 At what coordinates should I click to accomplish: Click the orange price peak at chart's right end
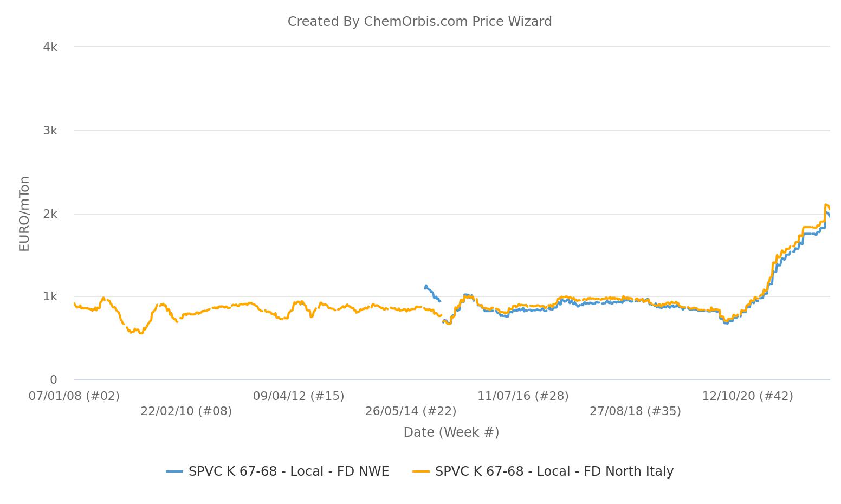point(826,205)
